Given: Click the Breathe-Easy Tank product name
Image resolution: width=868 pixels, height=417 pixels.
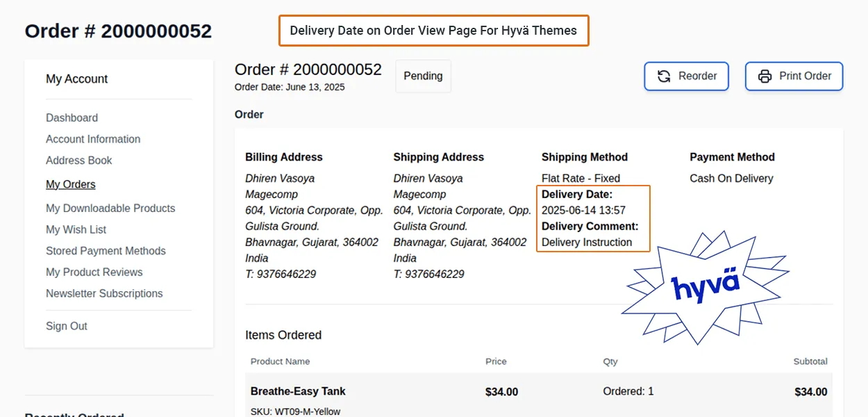Looking at the screenshot, I should tap(298, 391).
